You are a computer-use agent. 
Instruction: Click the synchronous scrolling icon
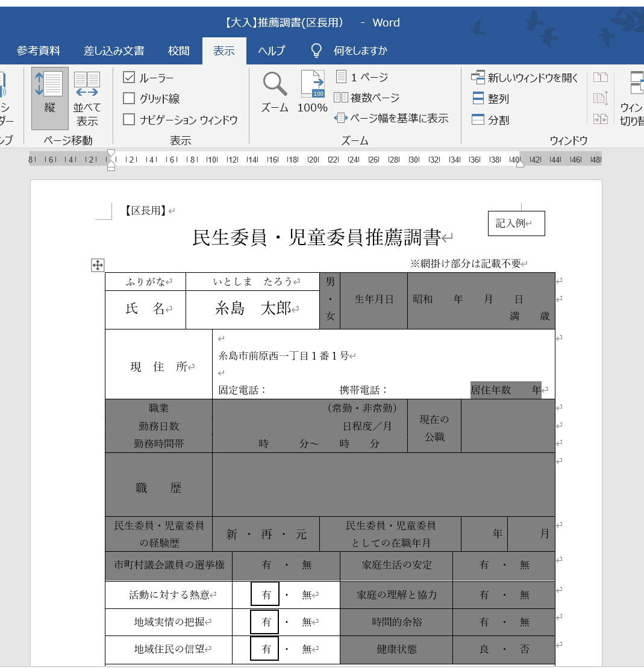pos(601,98)
